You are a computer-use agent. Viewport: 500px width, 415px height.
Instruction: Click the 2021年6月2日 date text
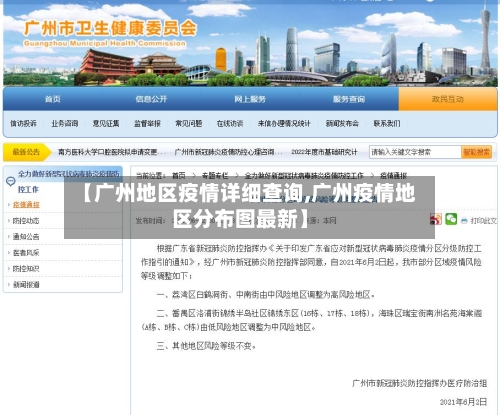[x=463, y=402]
